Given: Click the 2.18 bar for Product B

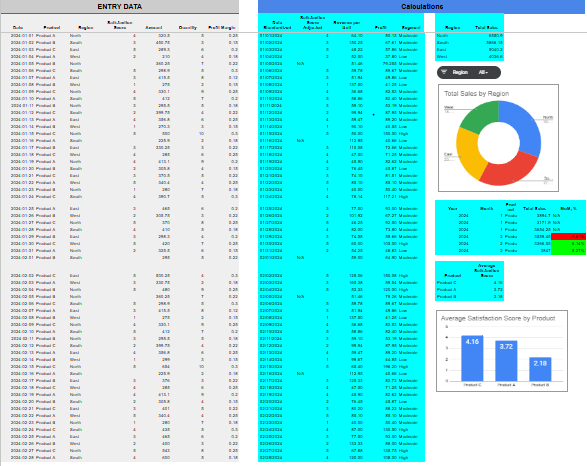Looking at the screenshot, I should [x=540, y=369].
